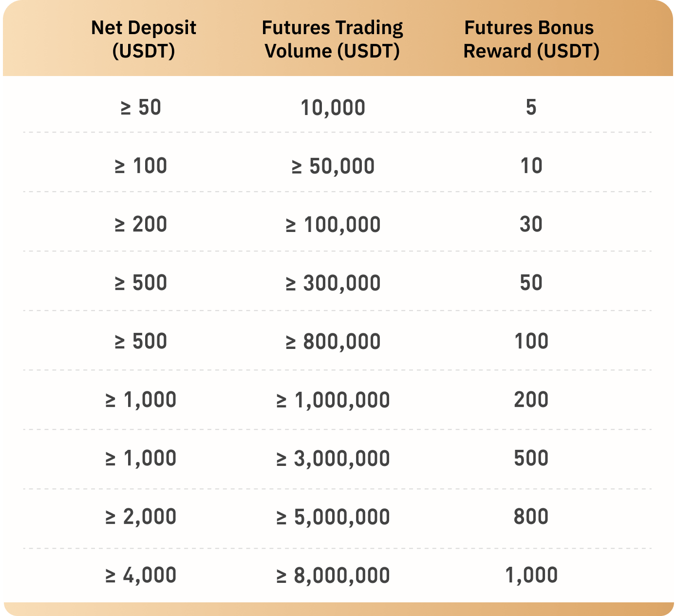Select the ≥ 50,000 trading volume cell
Viewport: 676px width, 616px height.
coord(333,166)
